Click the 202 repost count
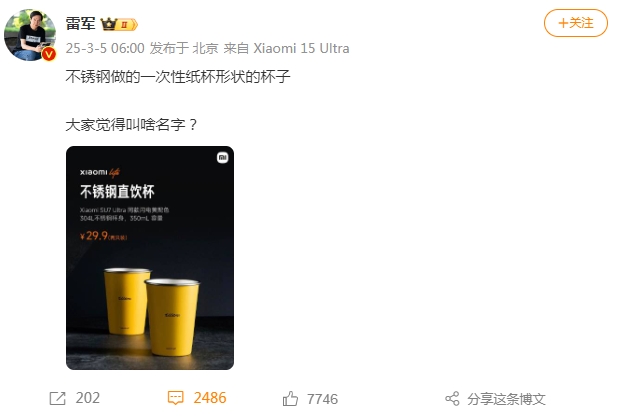 (x=88, y=398)
